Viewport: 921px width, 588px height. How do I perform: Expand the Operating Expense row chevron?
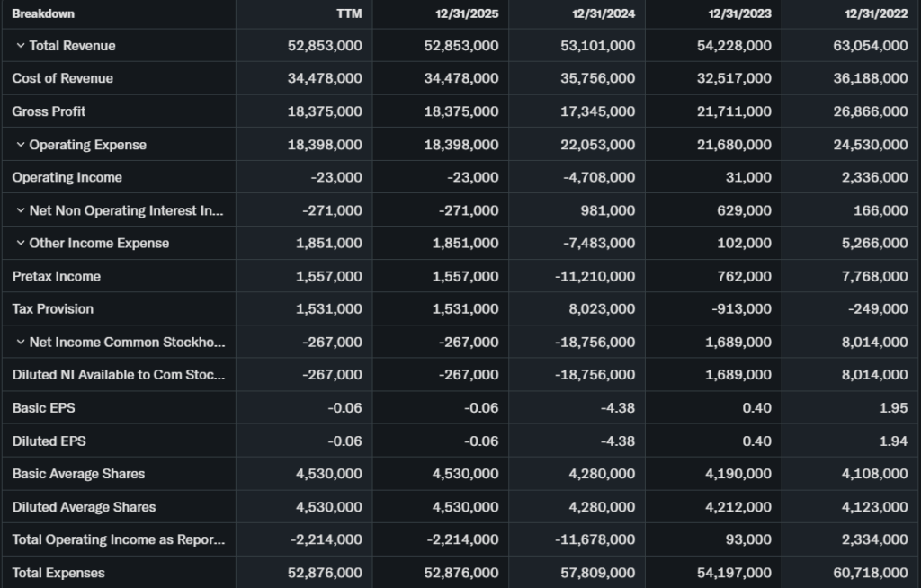(20, 145)
